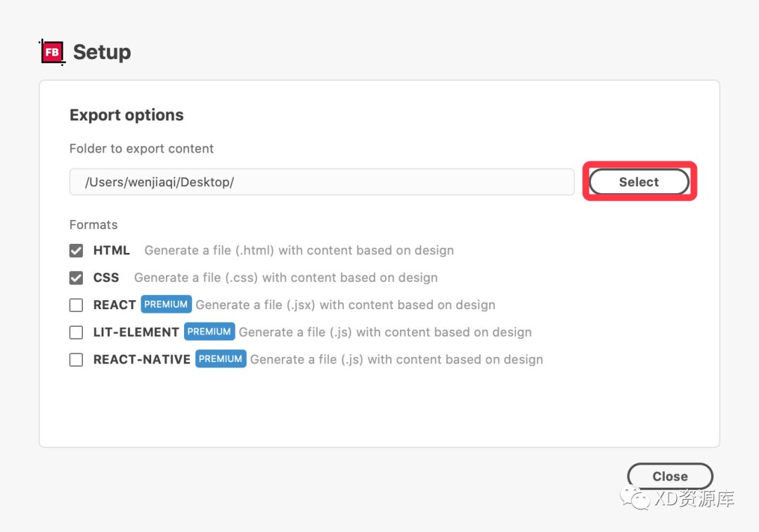Image resolution: width=759 pixels, height=532 pixels.
Task: Uncheck the HTML format checkbox
Action: point(76,250)
